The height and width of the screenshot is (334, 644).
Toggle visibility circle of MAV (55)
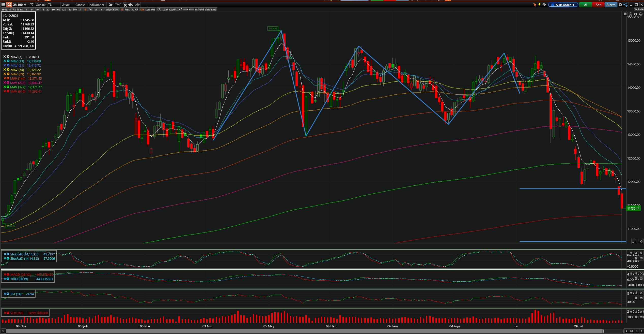(x=8, y=70)
